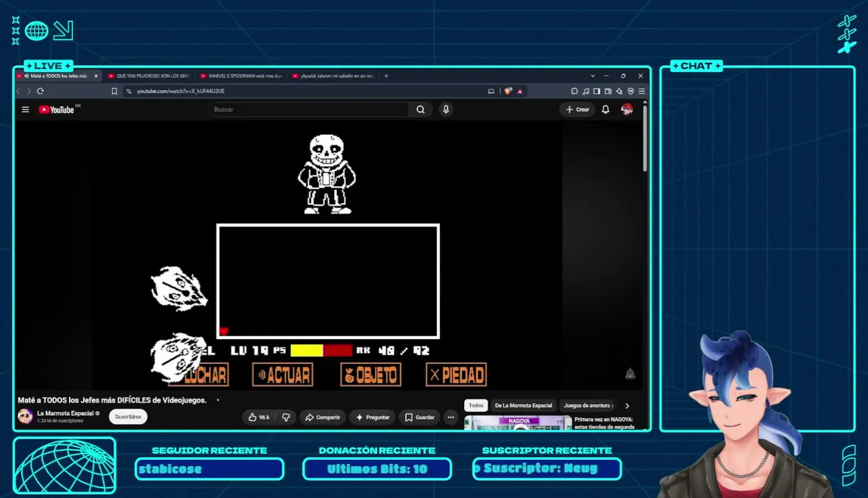Go back in the browser
The image size is (868, 498).
click(x=19, y=91)
